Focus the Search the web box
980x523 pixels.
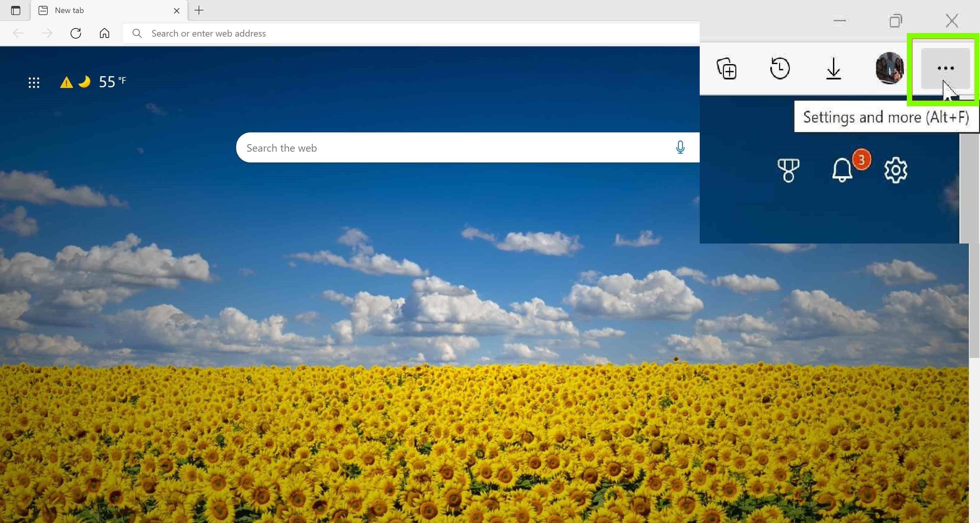[x=457, y=148]
